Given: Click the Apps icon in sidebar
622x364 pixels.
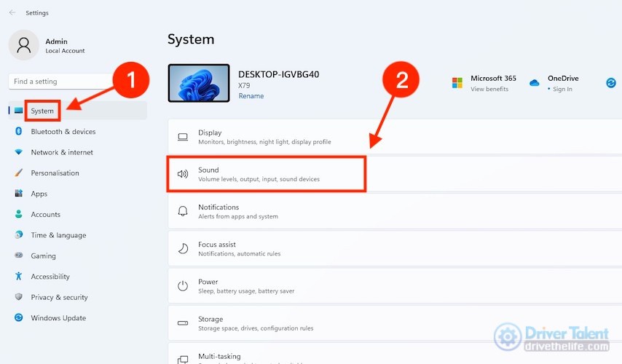Looking at the screenshot, I should (x=19, y=193).
